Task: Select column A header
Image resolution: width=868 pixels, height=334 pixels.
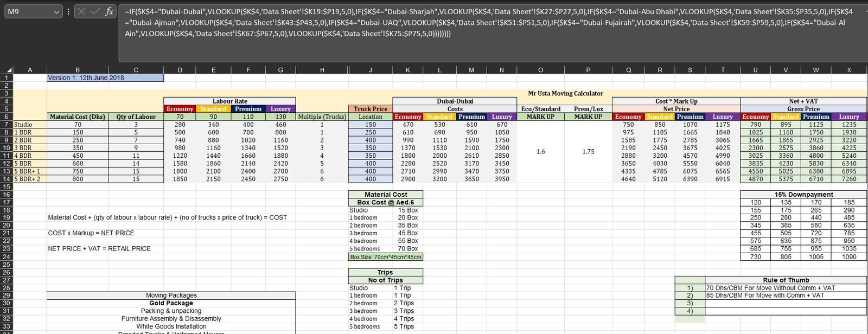Action: (30, 69)
